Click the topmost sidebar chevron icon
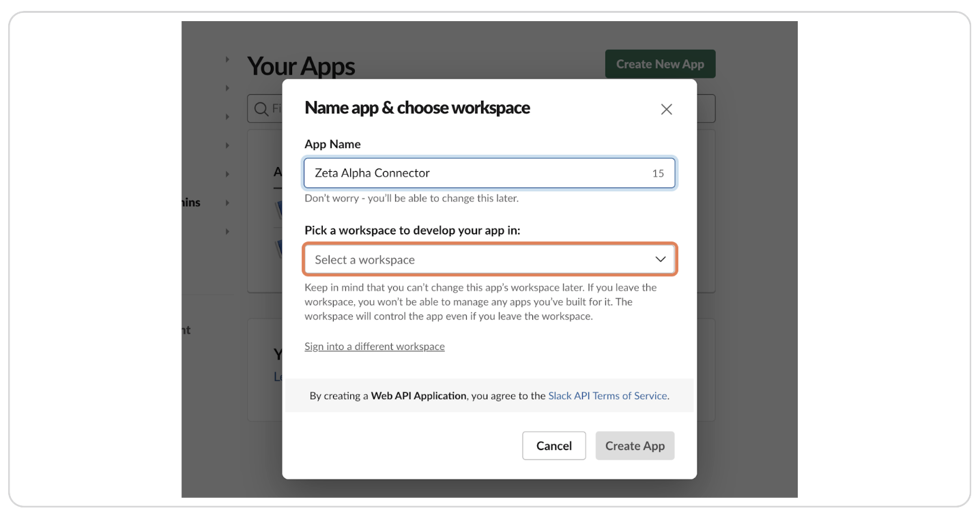Screen dimensions: 980x517 click(x=227, y=59)
